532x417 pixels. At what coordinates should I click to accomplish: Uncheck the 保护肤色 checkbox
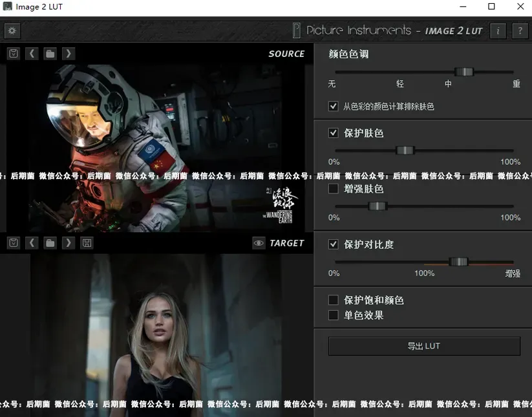tap(333, 133)
